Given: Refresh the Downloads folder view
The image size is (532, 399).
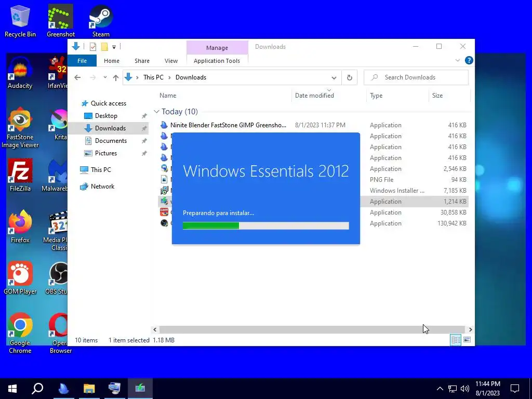Looking at the screenshot, I should point(350,78).
